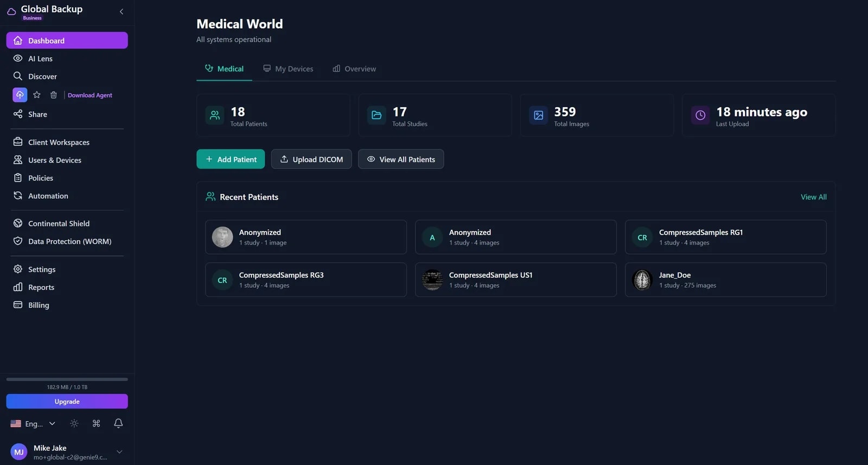
Task: Click the Global Backup cloud logo
Action: 11,11
